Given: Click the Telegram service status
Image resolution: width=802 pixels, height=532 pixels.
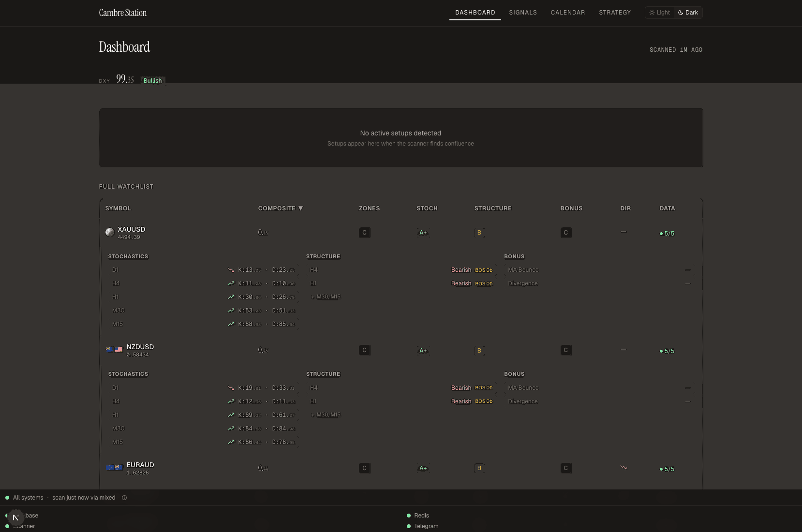Looking at the screenshot, I should coord(423,526).
